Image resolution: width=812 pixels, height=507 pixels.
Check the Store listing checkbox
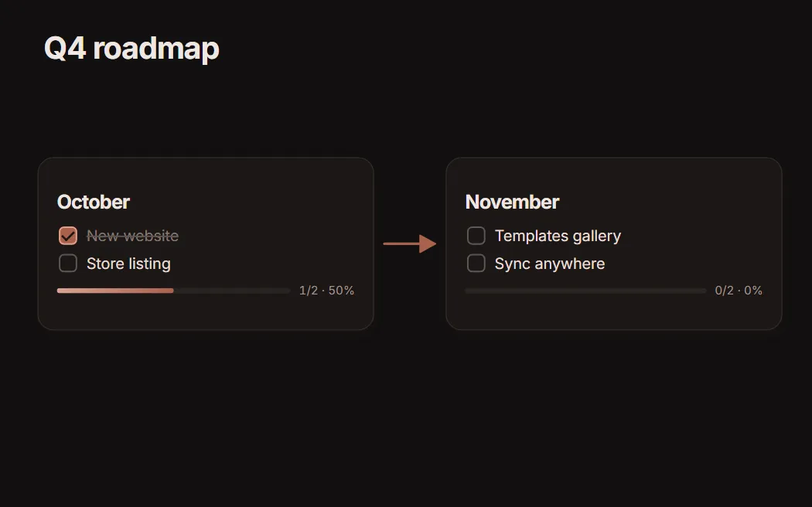pos(68,264)
